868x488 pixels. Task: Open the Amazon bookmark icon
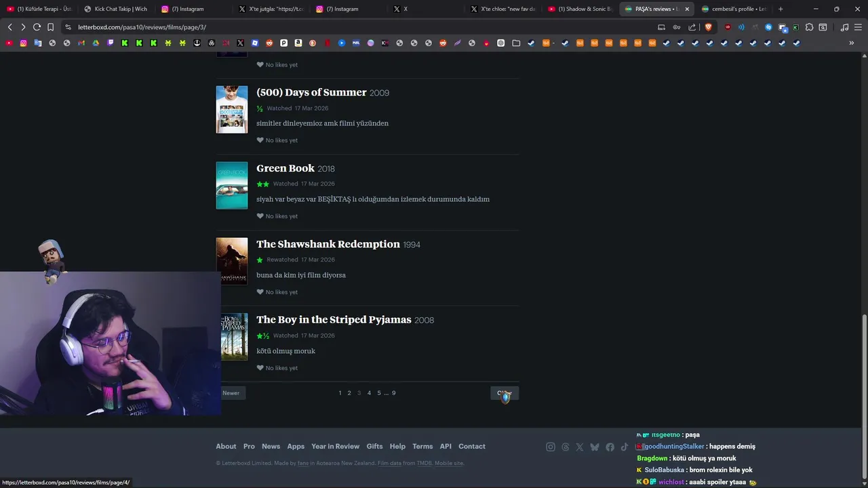tap(298, 43)
